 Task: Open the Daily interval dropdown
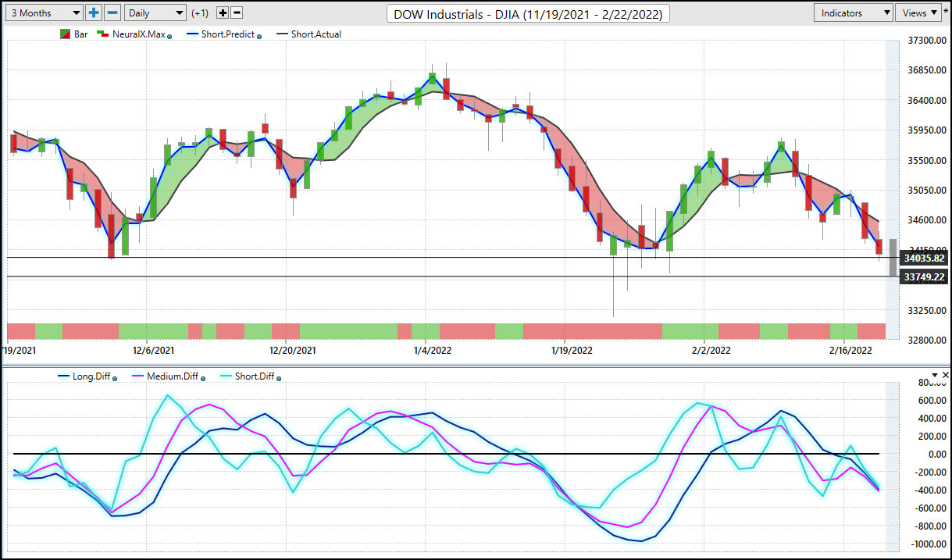pos(155,12)
